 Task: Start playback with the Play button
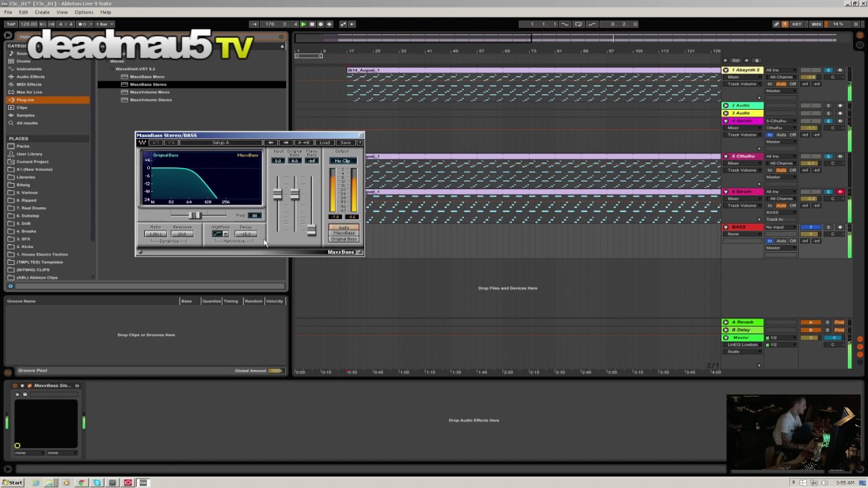(x=303, y=24)
